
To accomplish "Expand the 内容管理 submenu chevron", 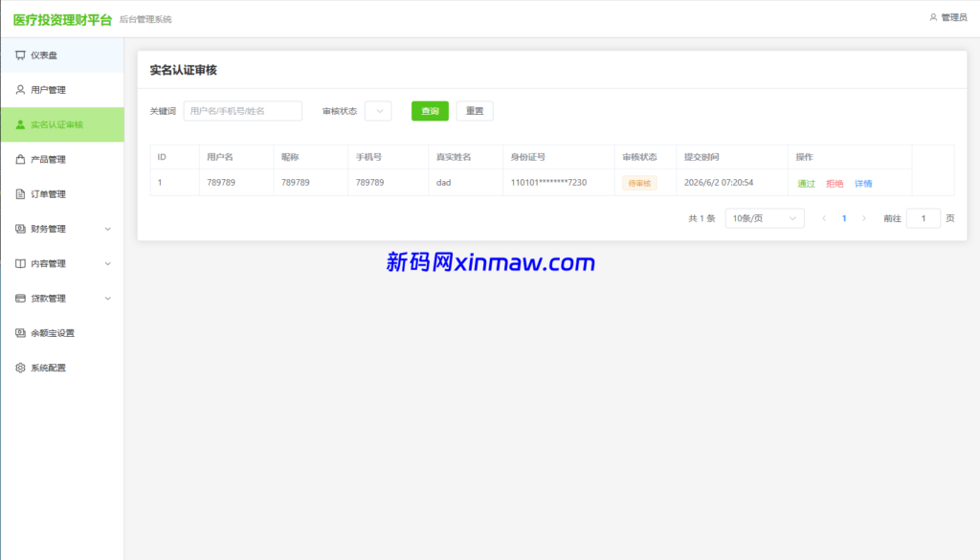I will click(107, 264).
